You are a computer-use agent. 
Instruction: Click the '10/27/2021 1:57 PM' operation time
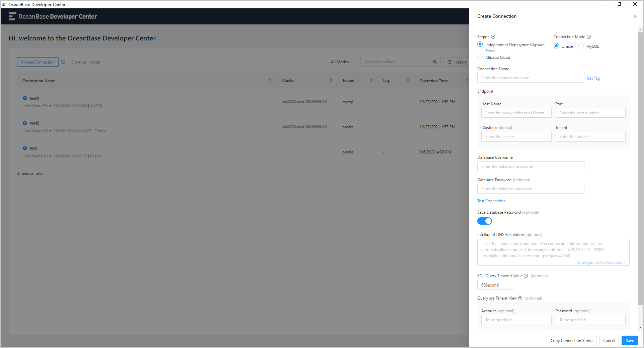click(x=437, y=127)
